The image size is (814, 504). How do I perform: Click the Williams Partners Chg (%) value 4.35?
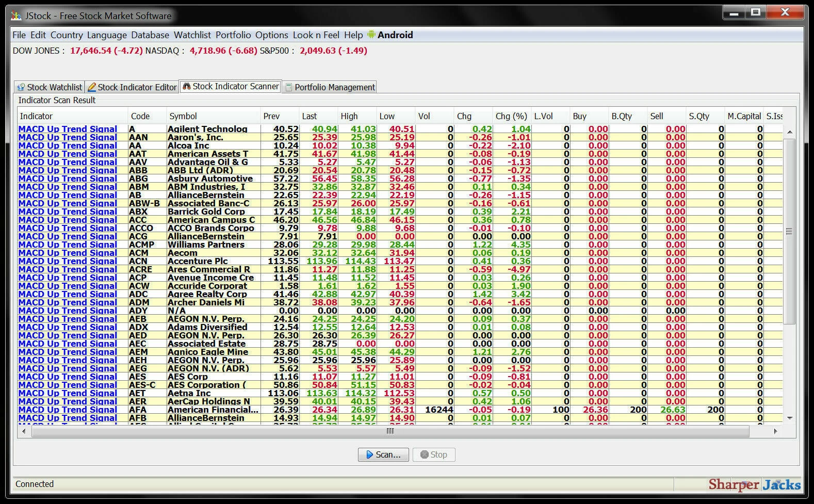pyautogui.click(x=520, y=245)
